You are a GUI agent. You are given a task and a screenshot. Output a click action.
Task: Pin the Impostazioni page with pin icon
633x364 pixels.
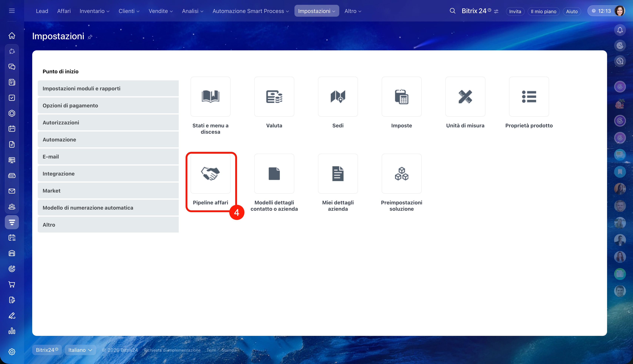90,37
